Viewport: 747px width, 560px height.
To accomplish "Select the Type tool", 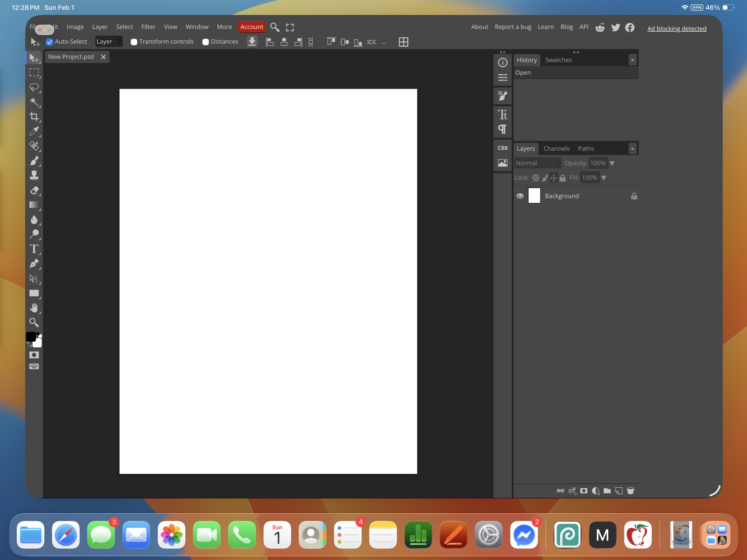I will 34,249.
